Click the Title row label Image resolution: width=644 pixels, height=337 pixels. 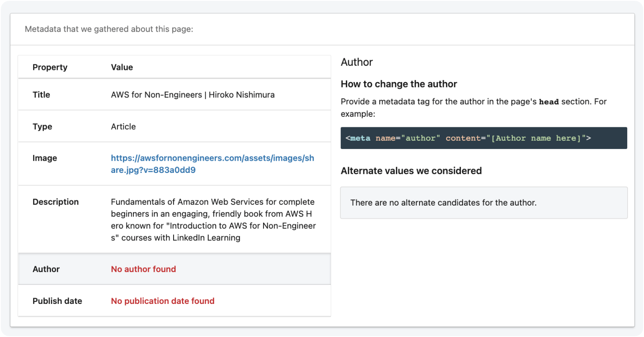click(41, 95)
